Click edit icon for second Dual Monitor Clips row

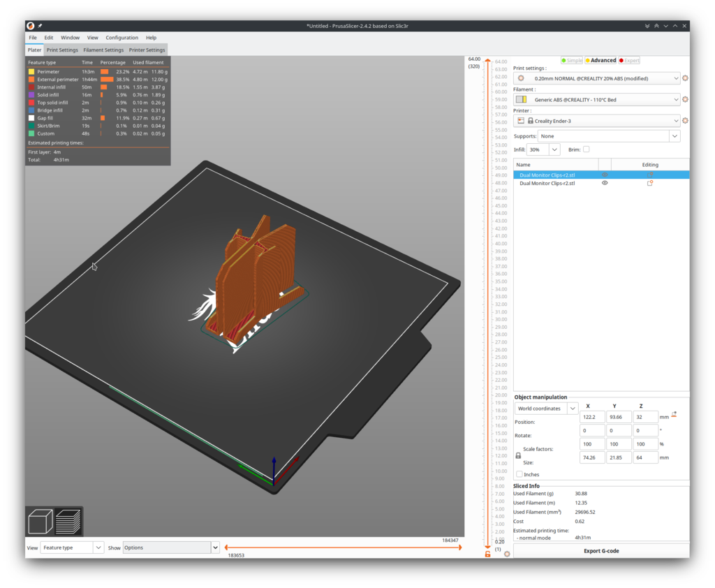650,183
